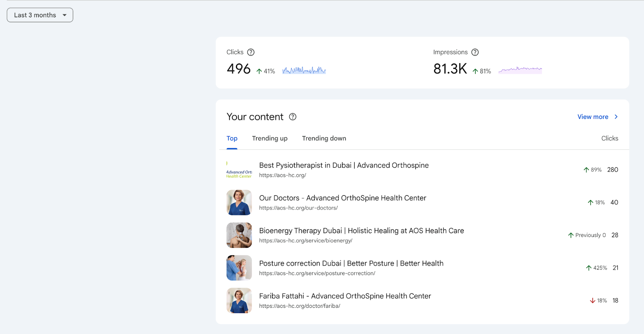This screenshot has width=644, height=334.
Task: Click the 89% change for the homepage row
Action: [x=592, y=170]
